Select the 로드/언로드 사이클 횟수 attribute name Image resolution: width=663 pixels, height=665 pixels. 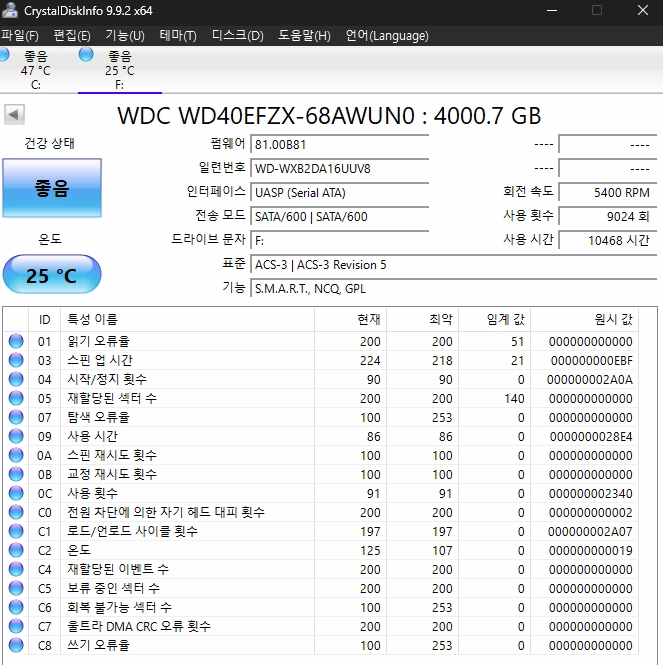pyautogui.click(x=132, y=531)
